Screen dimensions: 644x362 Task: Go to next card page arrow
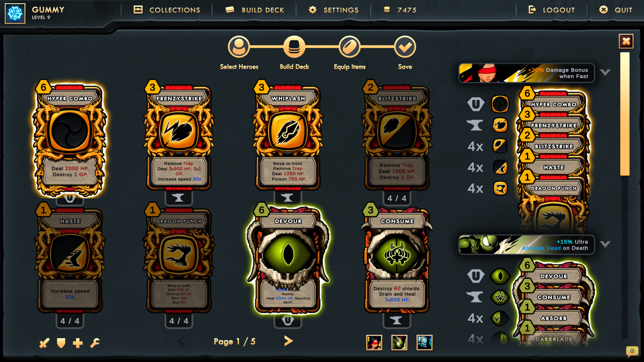tap(289, 341)
